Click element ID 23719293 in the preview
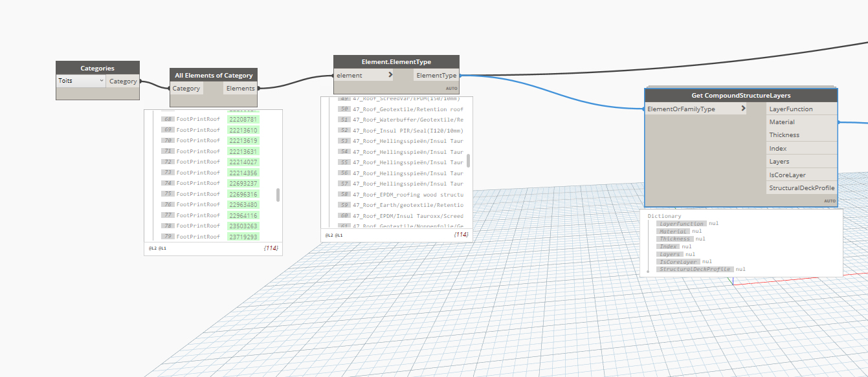Viewport: 868px width, 377px height. point(243,237)
